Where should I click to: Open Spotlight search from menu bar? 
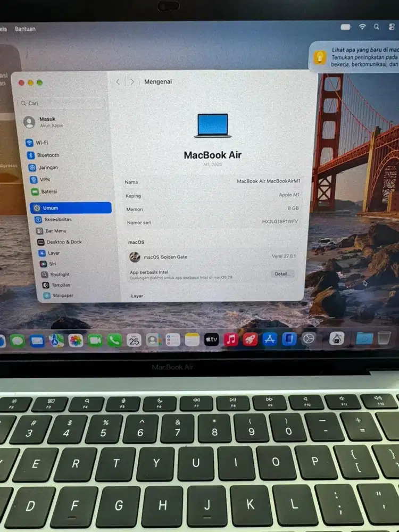coord(376,27)
